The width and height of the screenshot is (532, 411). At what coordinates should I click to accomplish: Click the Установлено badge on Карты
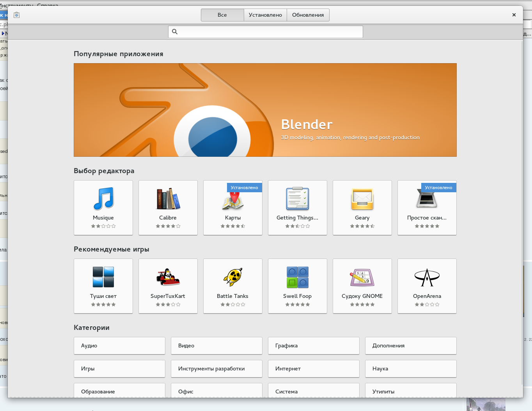[245, 188]
